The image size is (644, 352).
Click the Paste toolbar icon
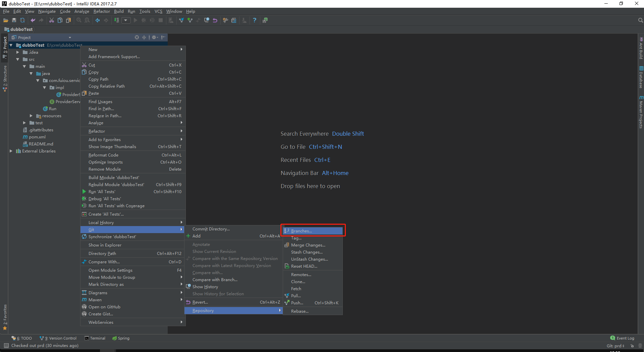coord(68,20)
